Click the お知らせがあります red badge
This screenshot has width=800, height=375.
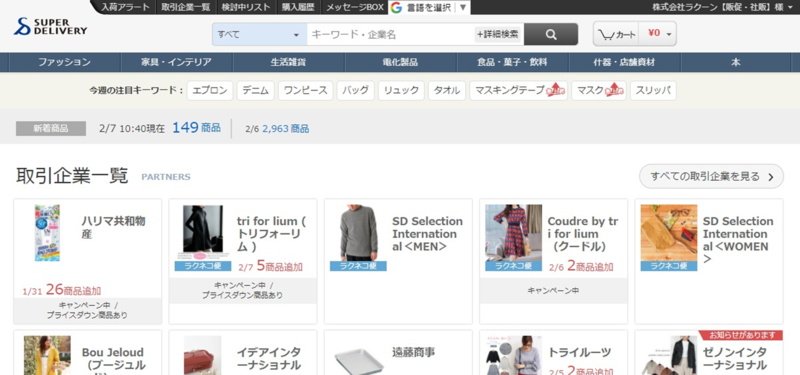point(740,335)
